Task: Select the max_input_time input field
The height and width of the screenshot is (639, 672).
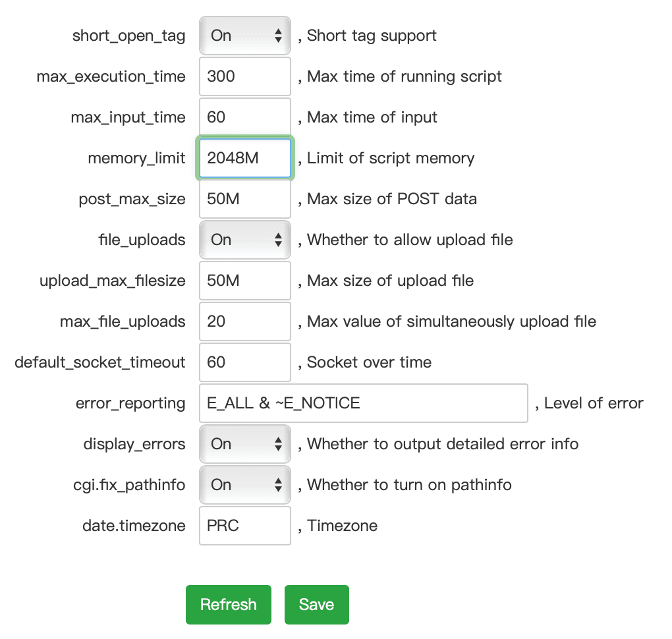Action: point(244,117)
